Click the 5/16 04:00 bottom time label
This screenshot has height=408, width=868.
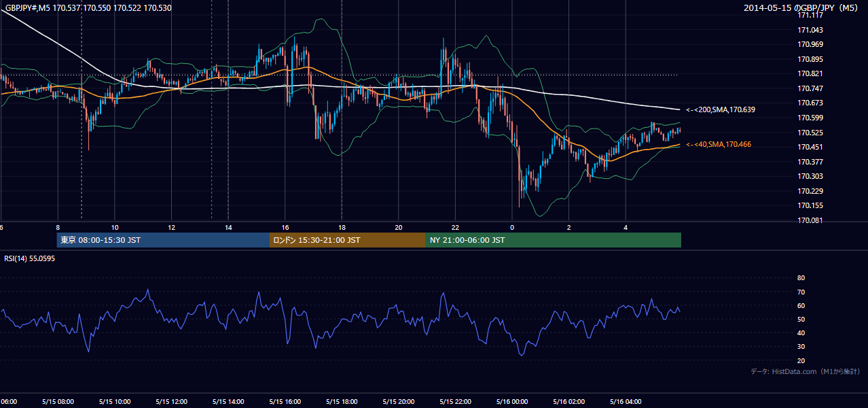coord(626,401)
